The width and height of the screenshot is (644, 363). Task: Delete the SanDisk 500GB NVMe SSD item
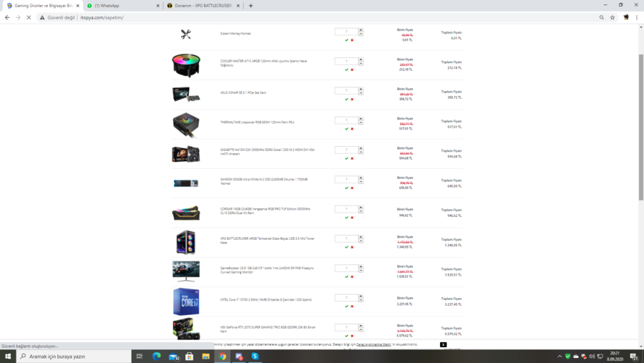point(352,188)
